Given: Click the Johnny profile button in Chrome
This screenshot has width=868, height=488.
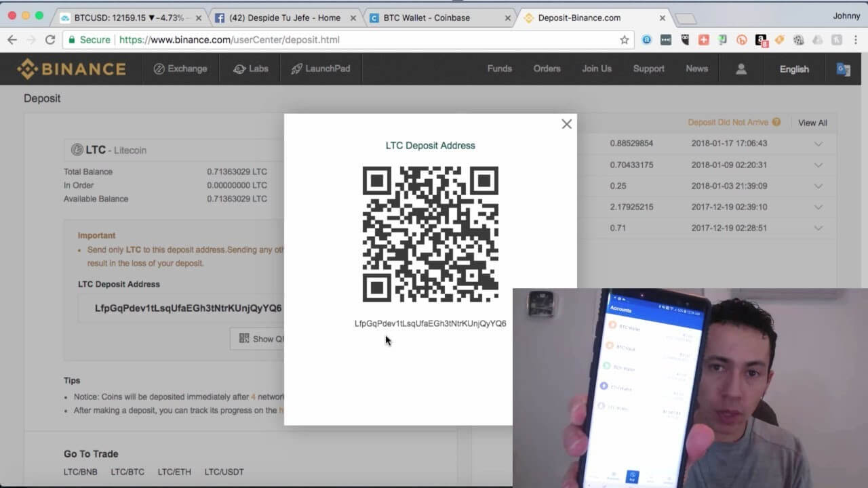Looking at the screenshot, I should (x=846, y=16).
